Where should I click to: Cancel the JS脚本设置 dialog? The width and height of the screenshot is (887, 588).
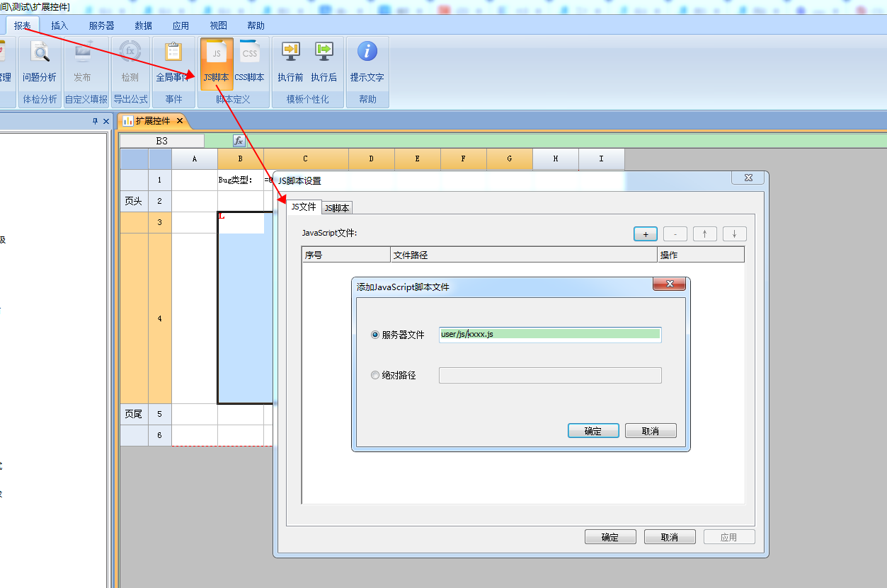(x=670, y=537)
